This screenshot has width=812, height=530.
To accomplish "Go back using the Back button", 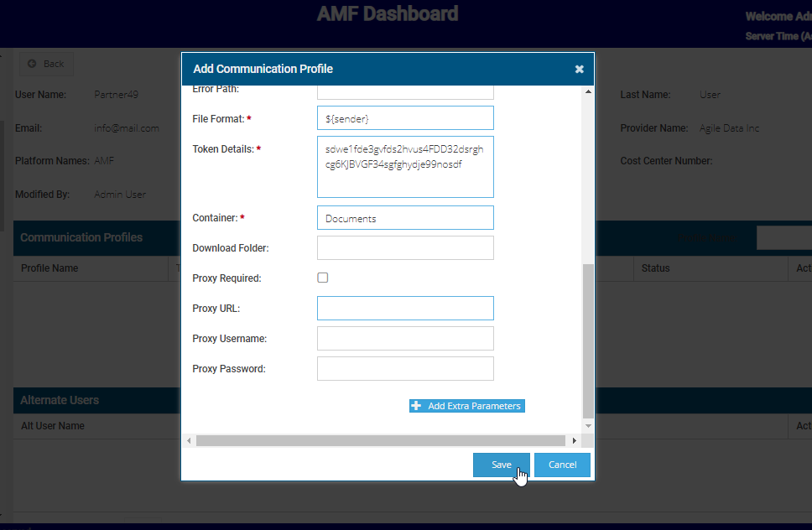I will point(46,64).
